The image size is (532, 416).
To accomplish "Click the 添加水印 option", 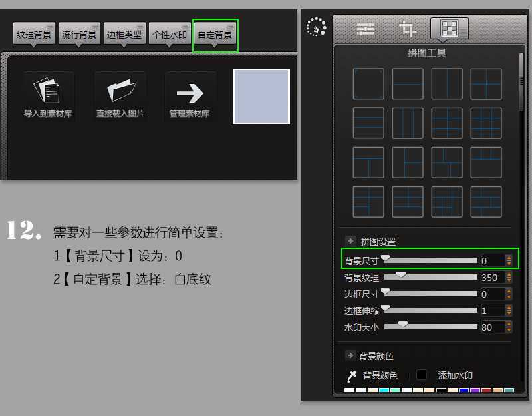I will 455,375.
